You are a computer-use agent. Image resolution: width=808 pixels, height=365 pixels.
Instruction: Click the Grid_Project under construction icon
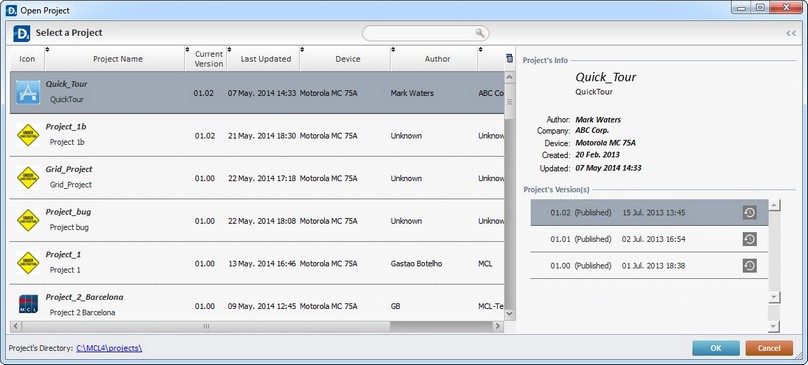point(28,178)
